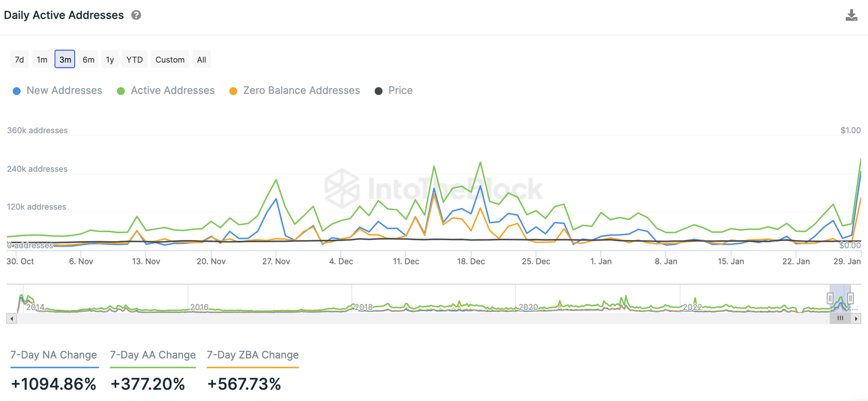Switch to the 1m time range

tap(42, 59)
